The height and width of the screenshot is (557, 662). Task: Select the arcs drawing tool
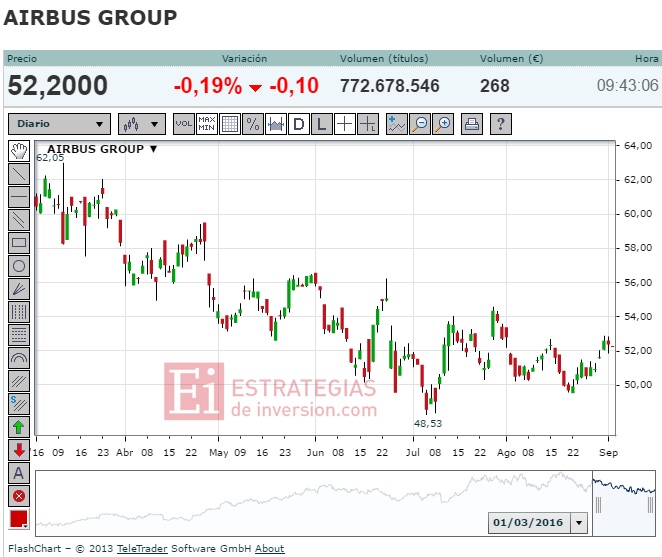click(x=19, y=358)
